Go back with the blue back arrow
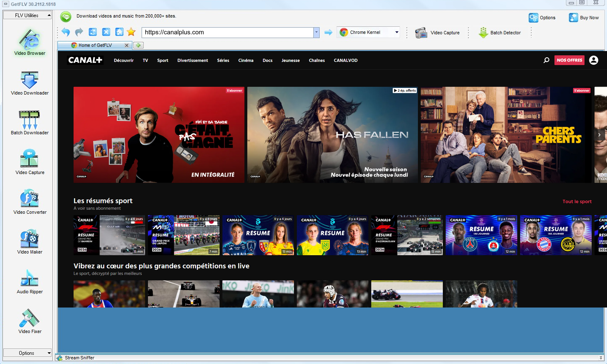The height and width of the screenshot is (364, 607). tap(66, 32)
